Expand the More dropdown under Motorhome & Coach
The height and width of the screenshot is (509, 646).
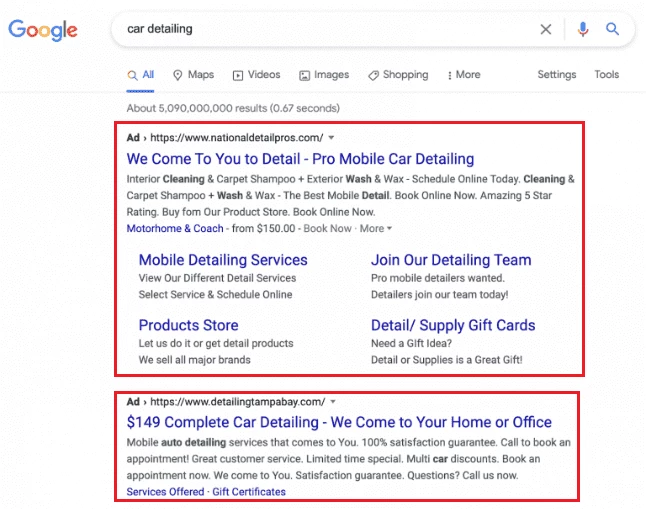pos(376,228)
